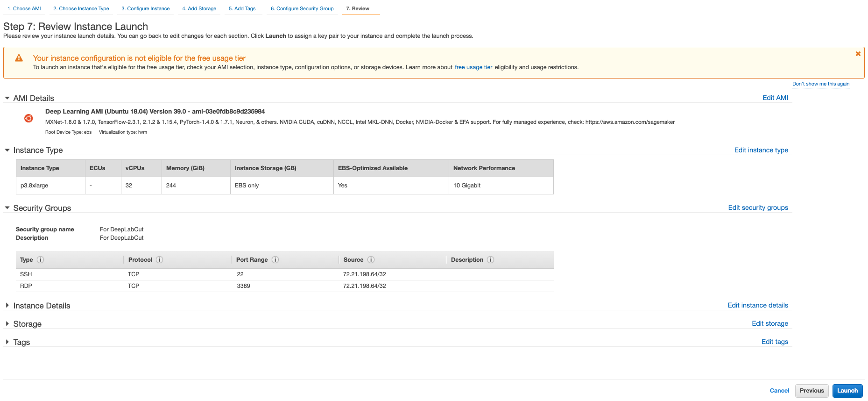Go to step 5 Add Tags tab
The height and width of the screenshot is (401, 868).
tap(242, 8)
